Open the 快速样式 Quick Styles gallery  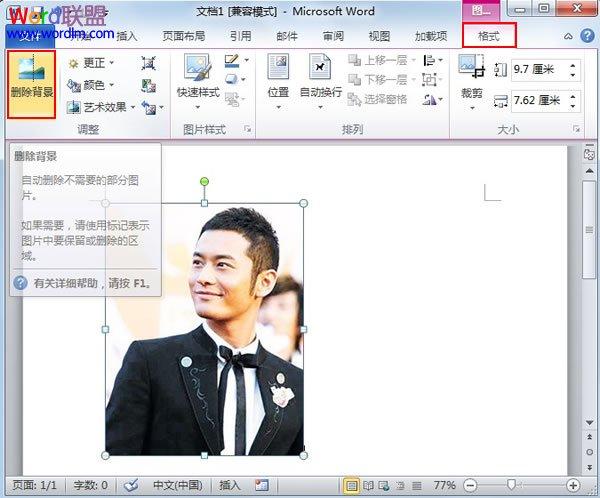pos(198,81)
